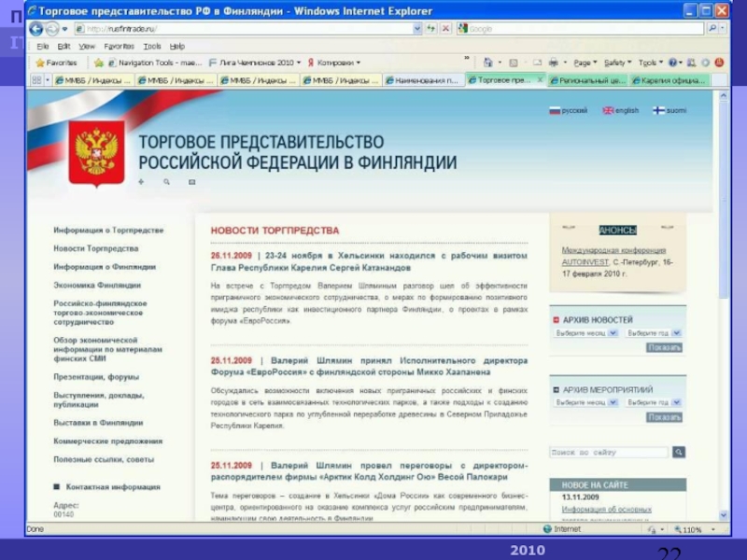Open the File menu

pos(43,46)
